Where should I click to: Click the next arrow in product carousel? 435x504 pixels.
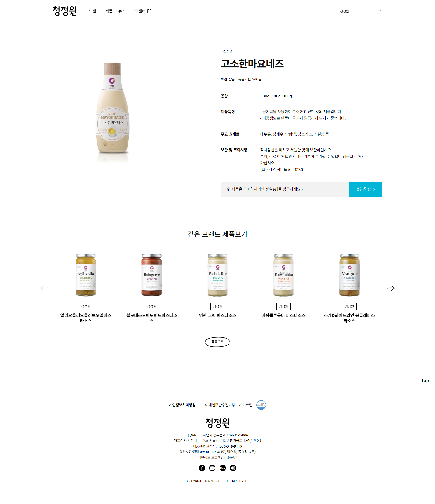(391, 288)
